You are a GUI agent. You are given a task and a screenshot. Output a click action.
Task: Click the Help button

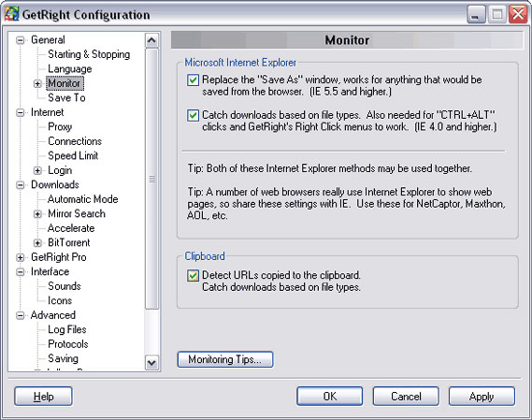(43, 397)
